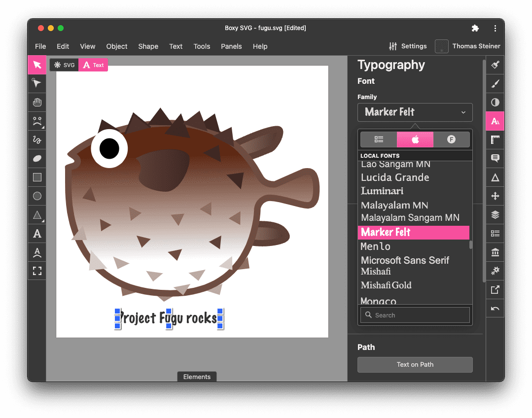Choose the Ellipse tool
532x418 pixels.
37,196
